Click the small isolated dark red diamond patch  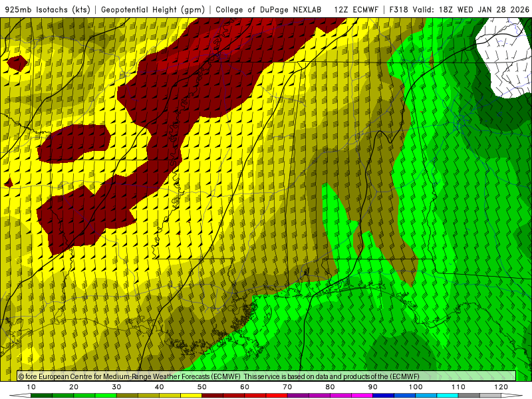[17, 63]
